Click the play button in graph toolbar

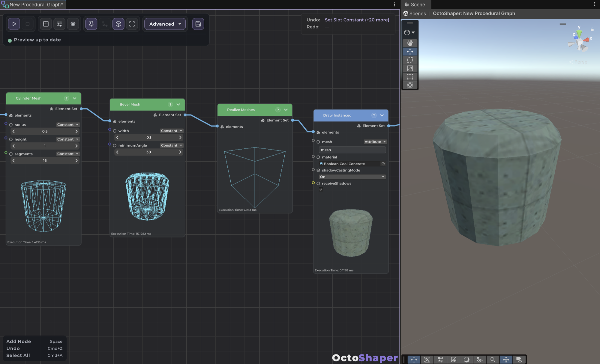14,24
